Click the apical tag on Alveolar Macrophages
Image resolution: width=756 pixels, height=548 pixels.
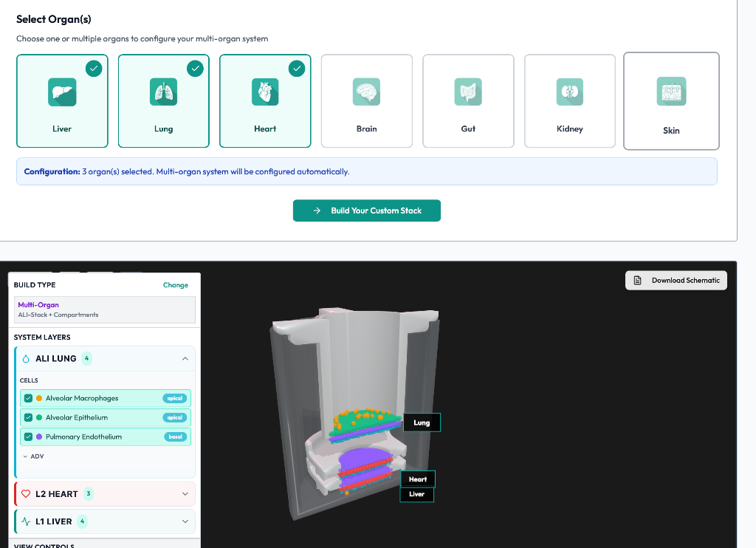[x=174, y=399]
